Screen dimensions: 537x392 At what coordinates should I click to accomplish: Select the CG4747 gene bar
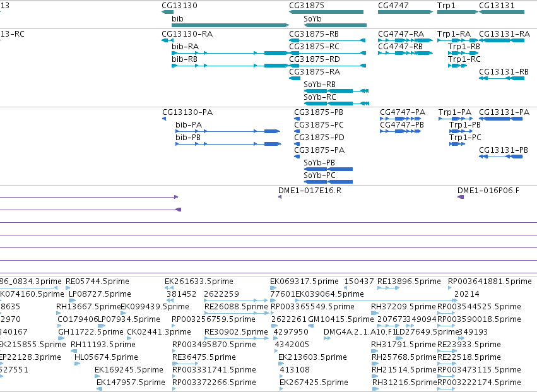point(406,12)
